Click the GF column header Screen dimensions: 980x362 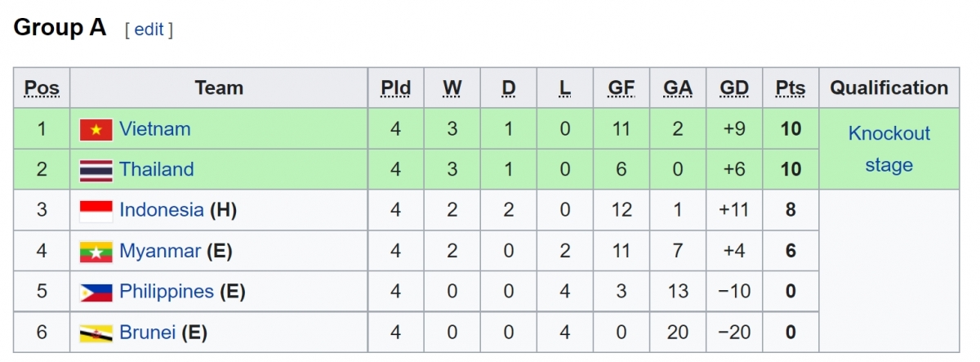pos(621,88)
